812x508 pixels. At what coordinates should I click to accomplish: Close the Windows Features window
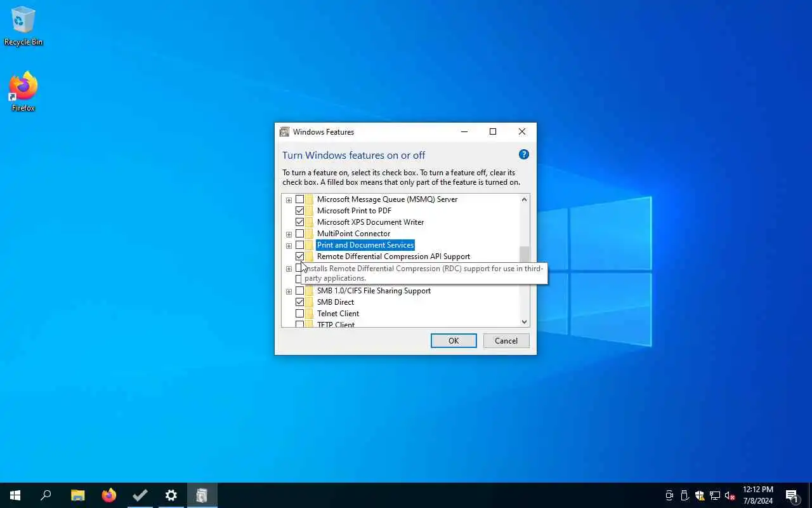point(522,132)
